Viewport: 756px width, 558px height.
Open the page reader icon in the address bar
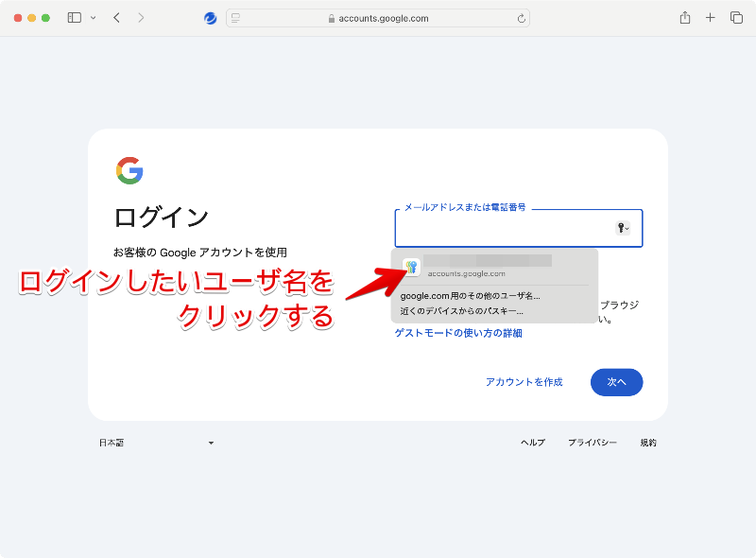pyautogui.click(x=235, y=18)
